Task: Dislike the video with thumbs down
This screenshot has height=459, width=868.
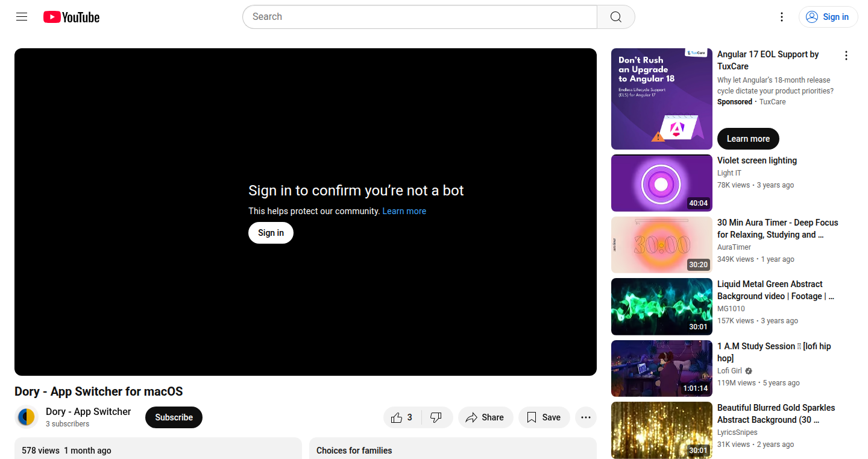Action: click(436, 417)
